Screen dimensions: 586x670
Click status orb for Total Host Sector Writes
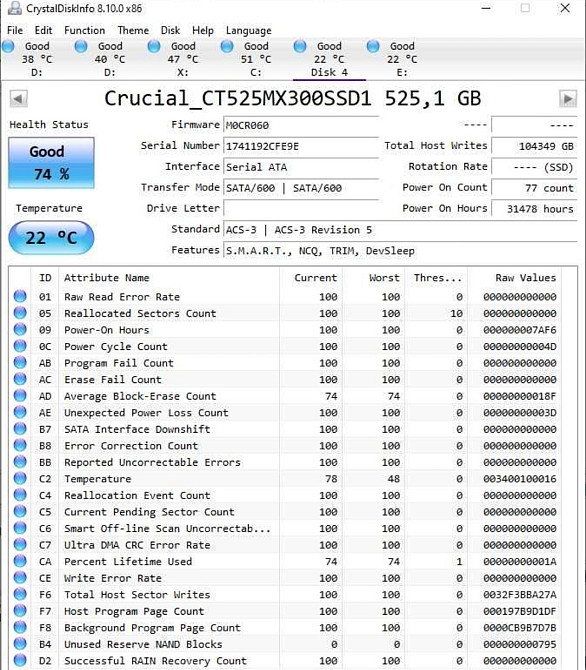click(x=20, y=594)
